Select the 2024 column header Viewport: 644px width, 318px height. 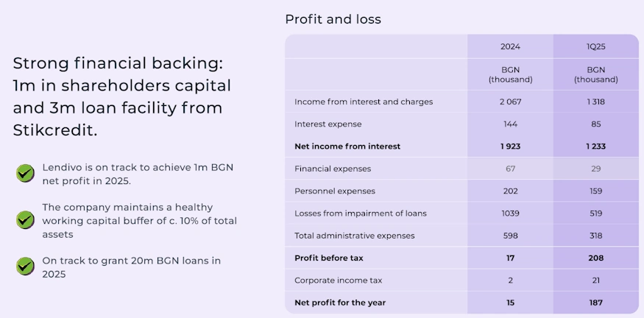point(510,46)
